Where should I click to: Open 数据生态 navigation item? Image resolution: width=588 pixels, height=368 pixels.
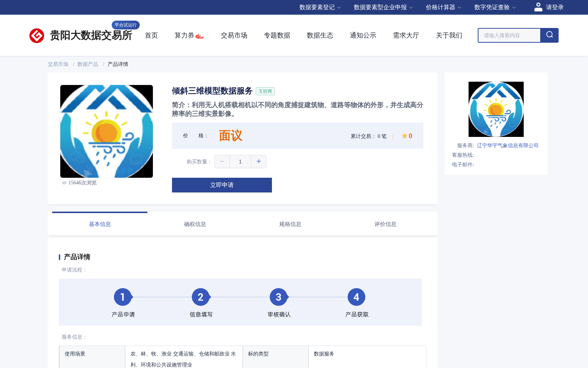click(x=320, y=35)
